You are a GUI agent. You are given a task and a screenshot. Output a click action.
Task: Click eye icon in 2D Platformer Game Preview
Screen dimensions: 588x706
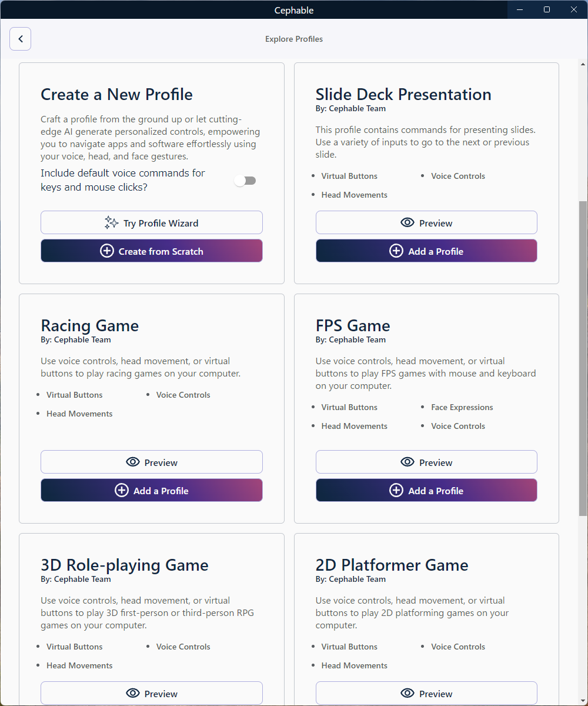[407, 693]
